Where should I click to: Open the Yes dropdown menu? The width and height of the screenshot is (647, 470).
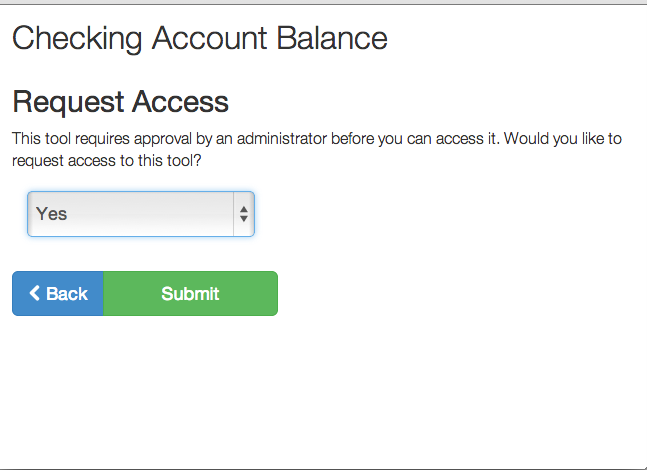(x=140, y=214)
